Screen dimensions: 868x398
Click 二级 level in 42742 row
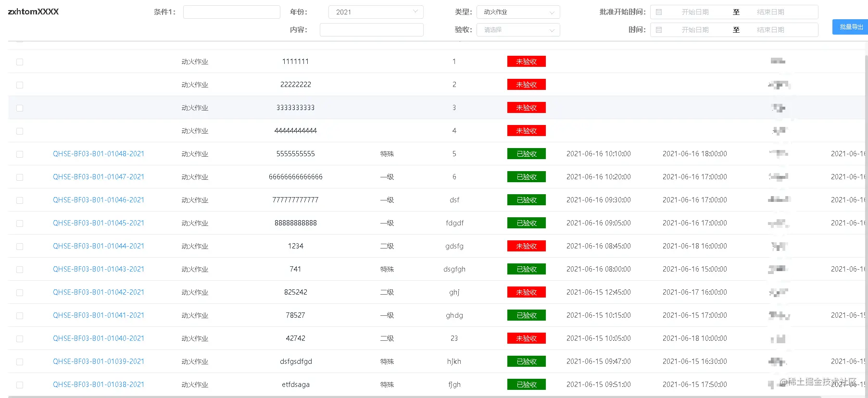pyautogui.click(x=387, y=338)
